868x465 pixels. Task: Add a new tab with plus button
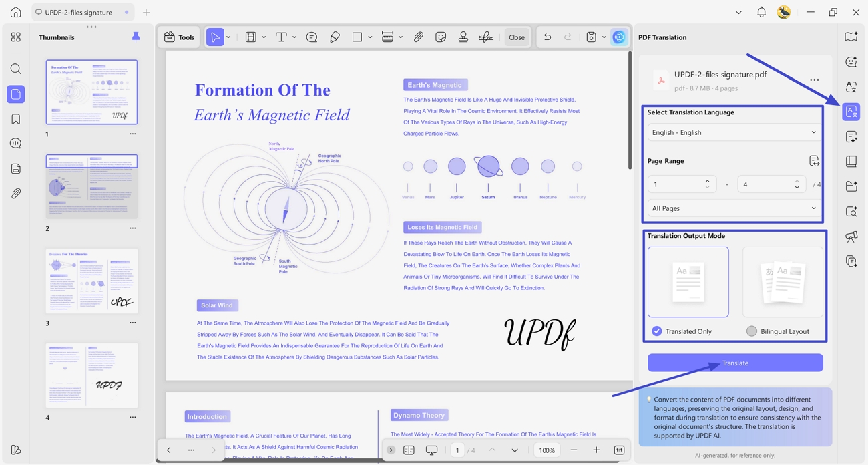(x=146, y=12)
